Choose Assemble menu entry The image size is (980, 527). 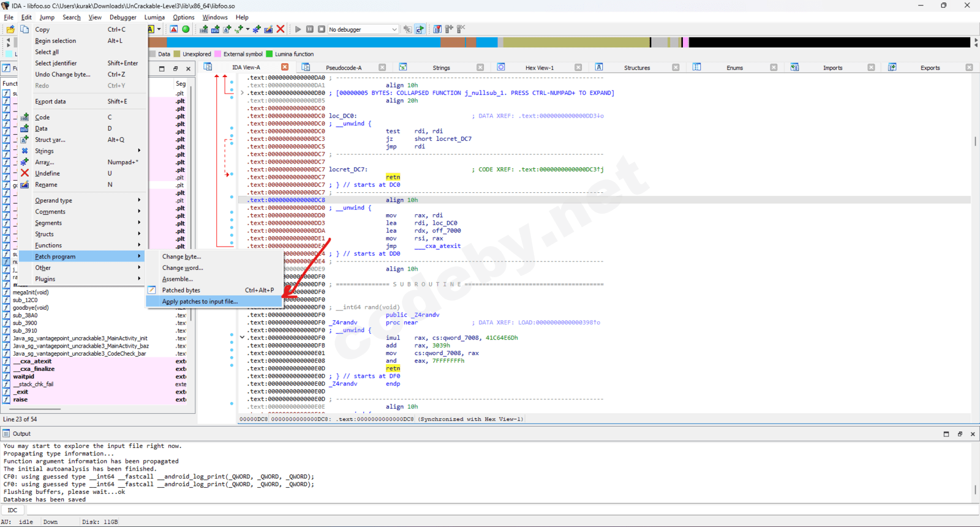(214, 279)
